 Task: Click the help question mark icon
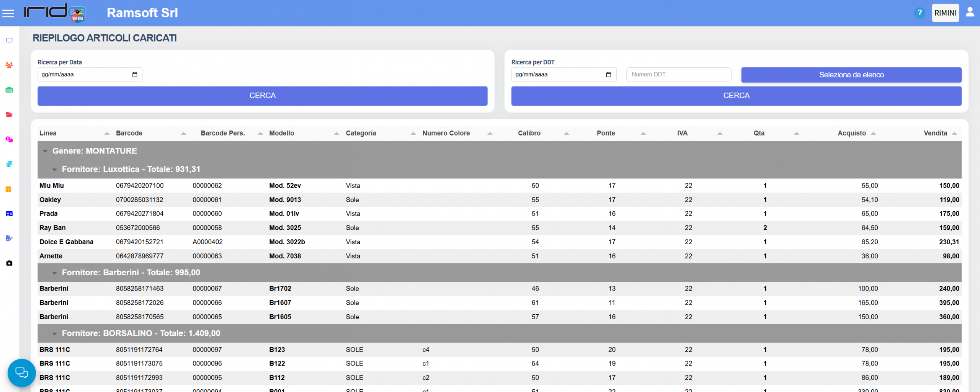919,13
